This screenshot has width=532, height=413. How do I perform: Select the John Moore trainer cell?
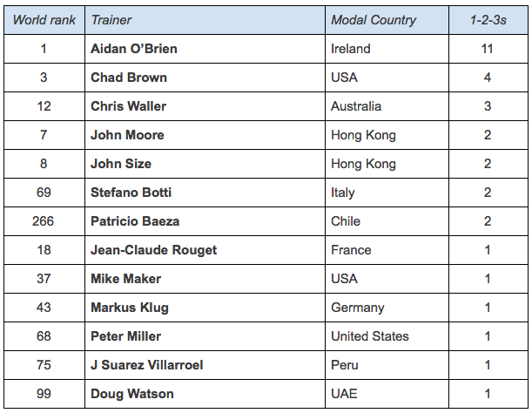(127, 135)
